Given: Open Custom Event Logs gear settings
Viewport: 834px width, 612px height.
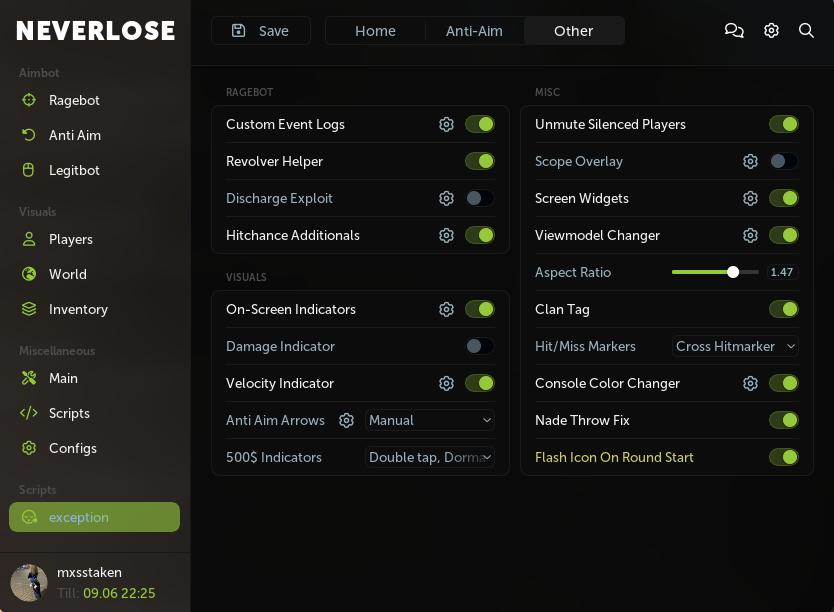Looking at the screenshot, I should click(x=447, y=125).
